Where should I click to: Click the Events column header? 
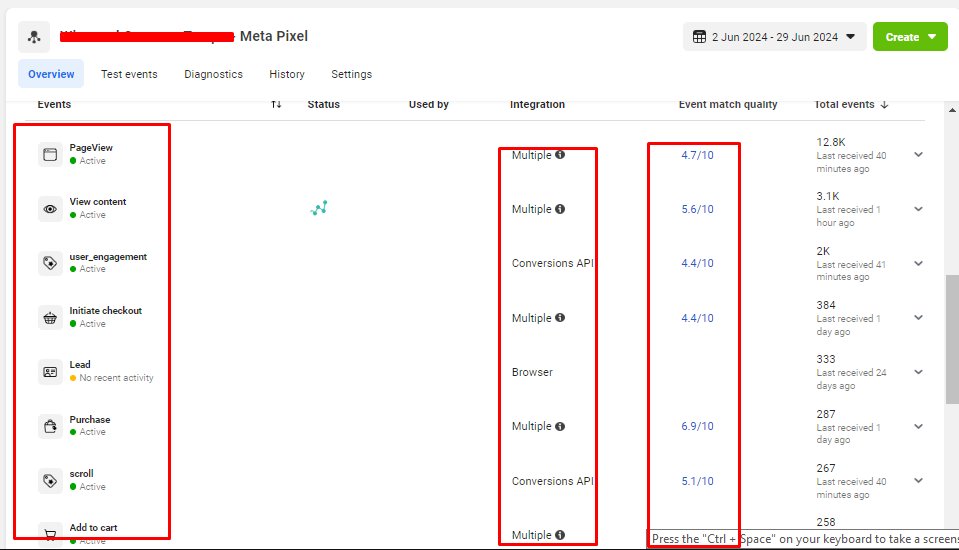click(x=54, y=105)
